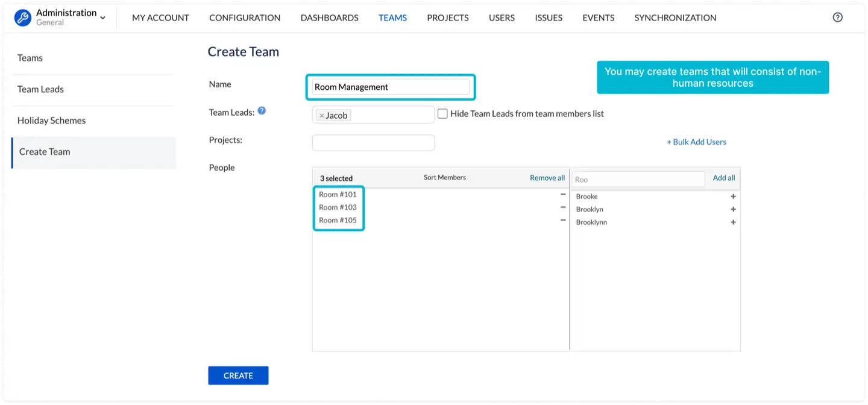Click the Team Leads help question mark
868x405 pixels.
coord(261,110)
